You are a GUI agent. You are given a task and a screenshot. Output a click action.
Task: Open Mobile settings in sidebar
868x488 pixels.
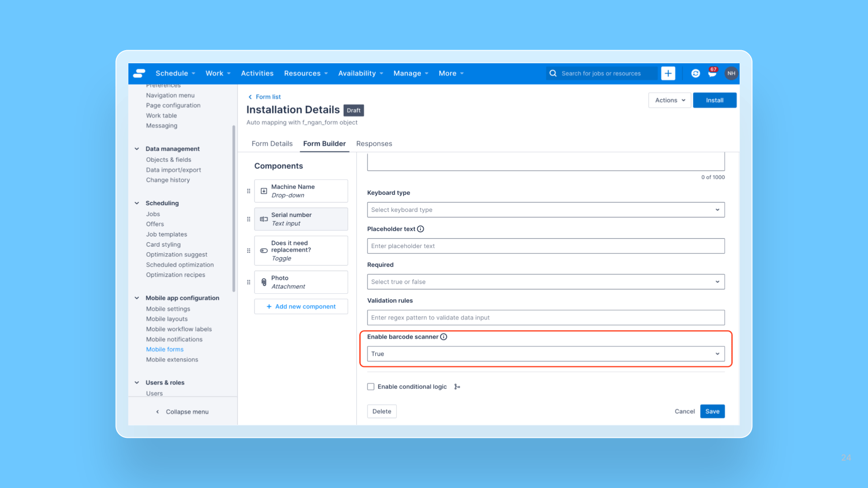168,309
